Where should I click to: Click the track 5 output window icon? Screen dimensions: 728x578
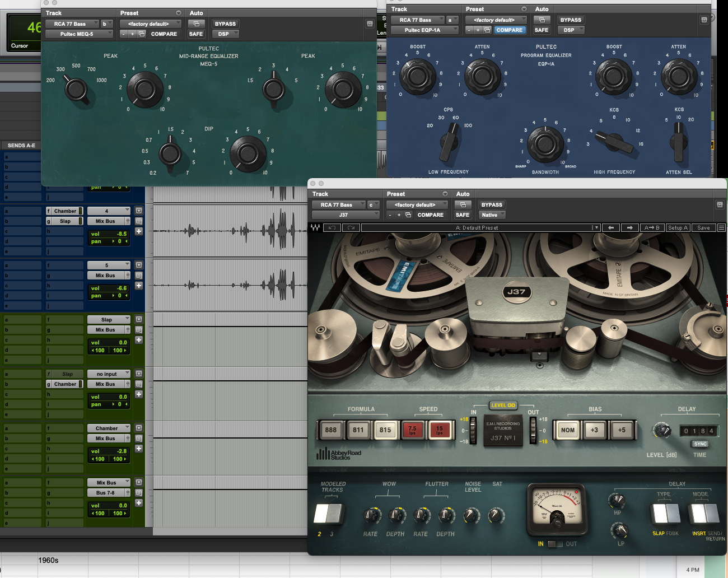pyautogui.click(x=139, y=265)
